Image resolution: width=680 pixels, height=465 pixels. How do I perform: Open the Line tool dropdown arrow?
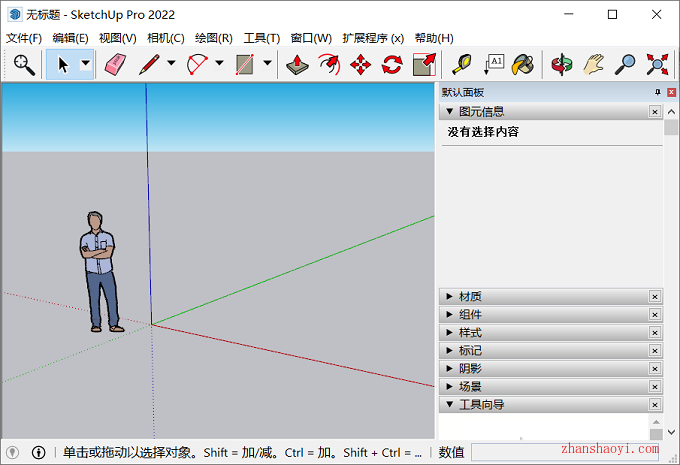tap(172, 63)
